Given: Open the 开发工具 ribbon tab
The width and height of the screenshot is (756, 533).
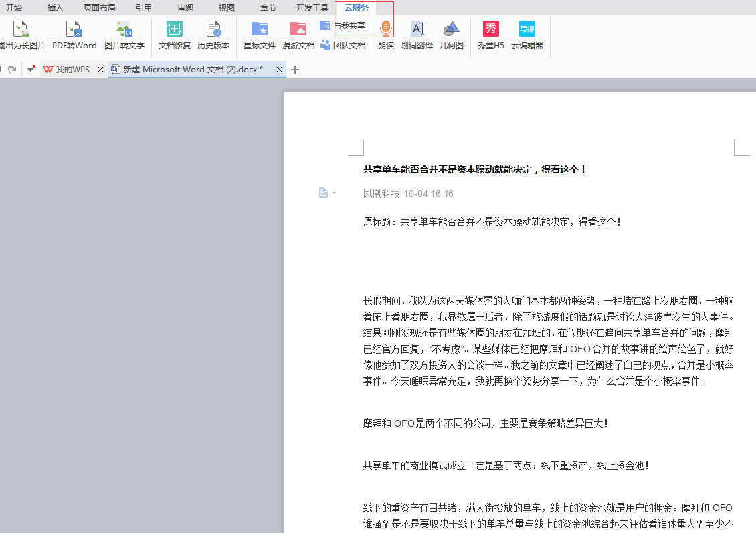Looking at the screenshot, I should [312, 8].
